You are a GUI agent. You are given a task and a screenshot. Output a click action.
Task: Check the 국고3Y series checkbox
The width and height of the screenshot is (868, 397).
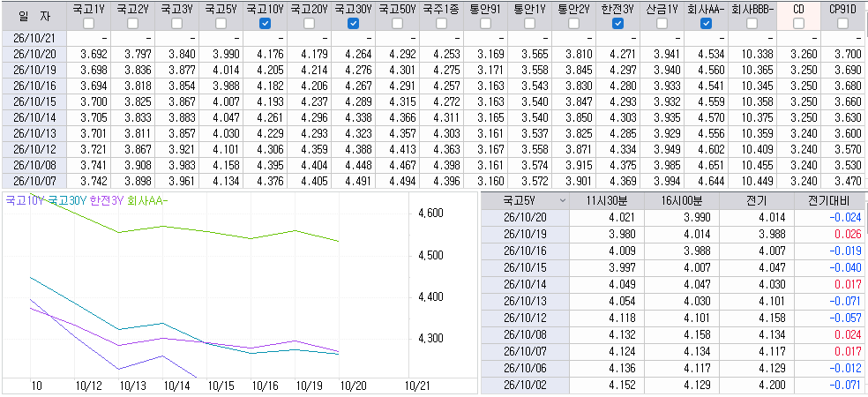click(176, 23)
